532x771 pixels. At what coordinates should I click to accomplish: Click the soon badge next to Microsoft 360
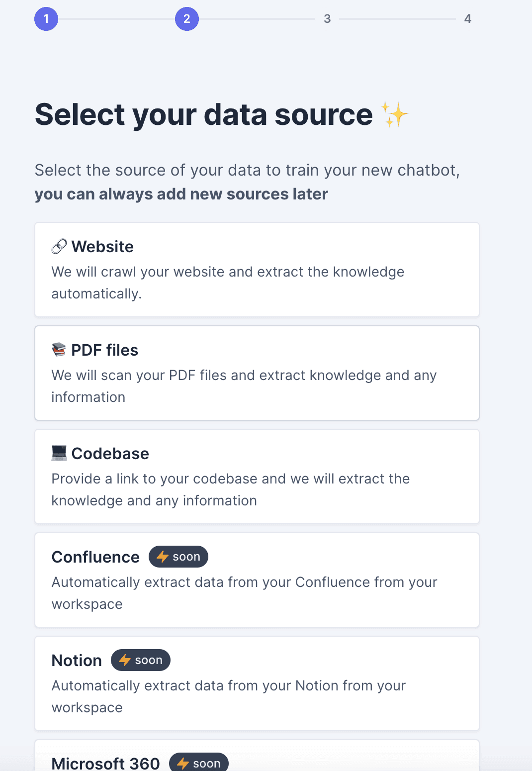(x=199, y=763)
